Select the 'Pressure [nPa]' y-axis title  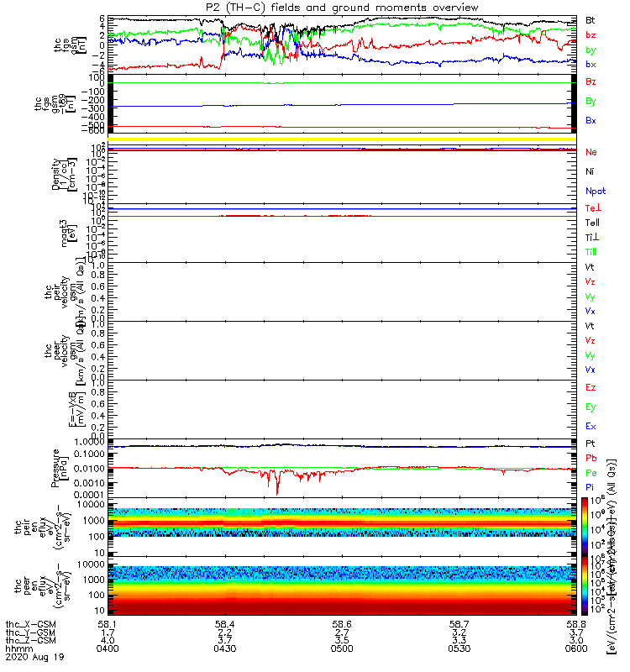point(60,468)
